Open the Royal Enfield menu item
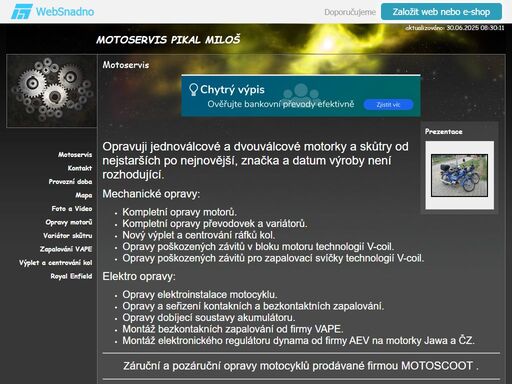Viewport: 512px width, 384px height. (71, 276)
